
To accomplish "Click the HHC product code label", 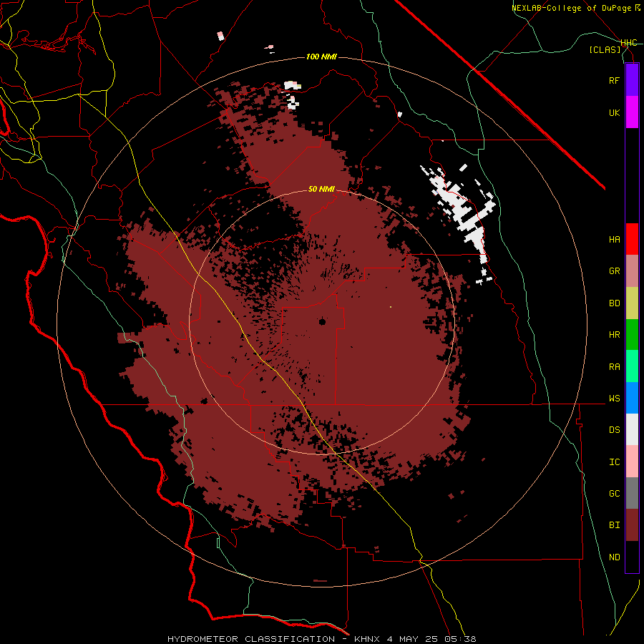I will point(629,43).
